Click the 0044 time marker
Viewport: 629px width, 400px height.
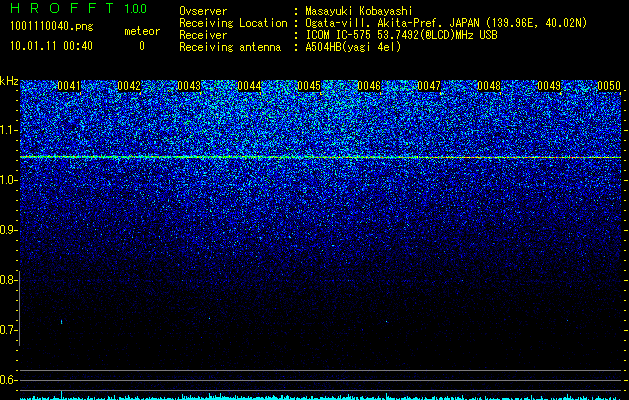249,86
